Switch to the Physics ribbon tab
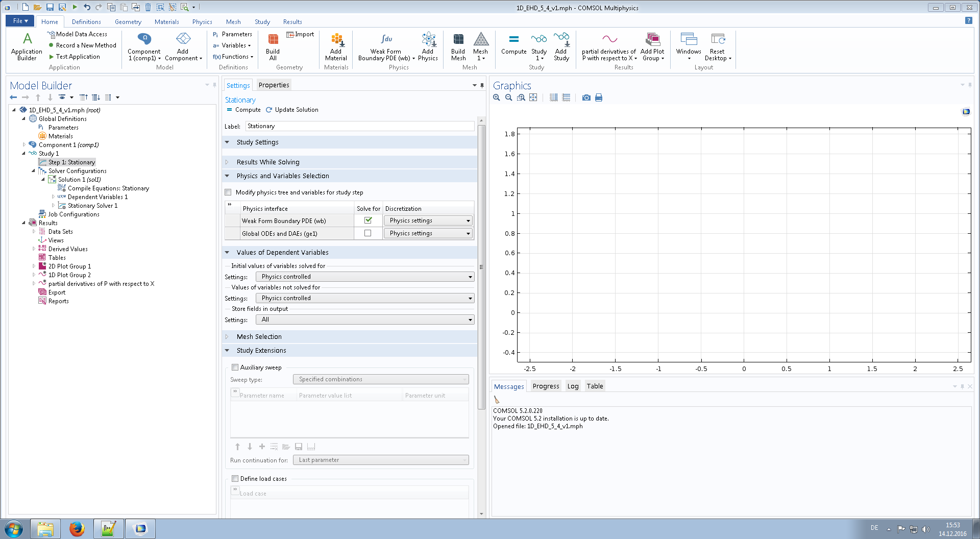This screenshot has width=980, height=539. click(x=202, y=22)
